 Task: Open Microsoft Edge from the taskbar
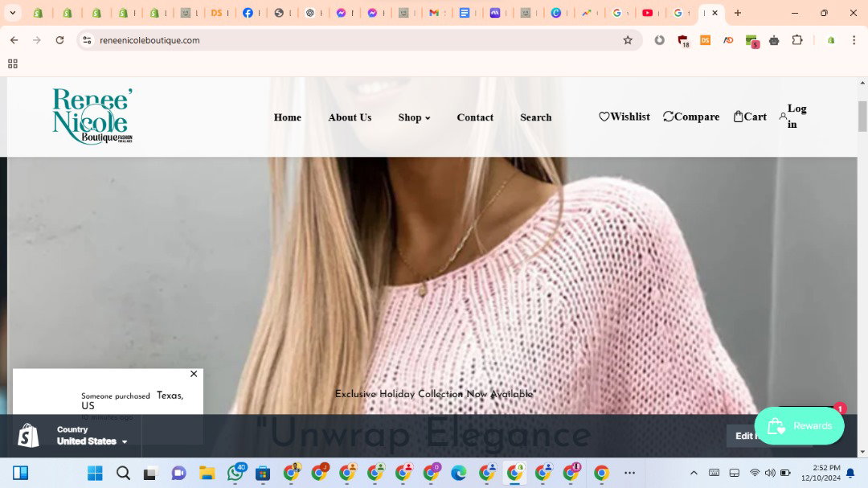(x=458, y=473)
